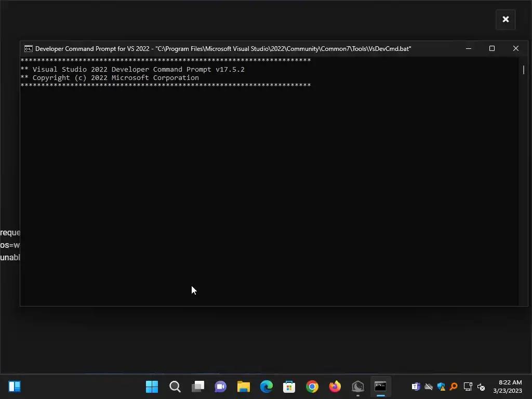Screen dimensions: 532x399
Task: Click the OneDrive cloud tray icon
Action: point(429,387)
